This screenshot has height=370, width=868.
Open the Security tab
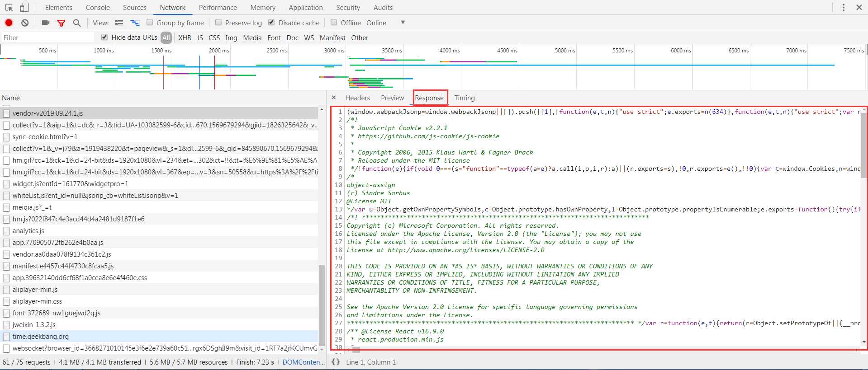coord(348,7)
